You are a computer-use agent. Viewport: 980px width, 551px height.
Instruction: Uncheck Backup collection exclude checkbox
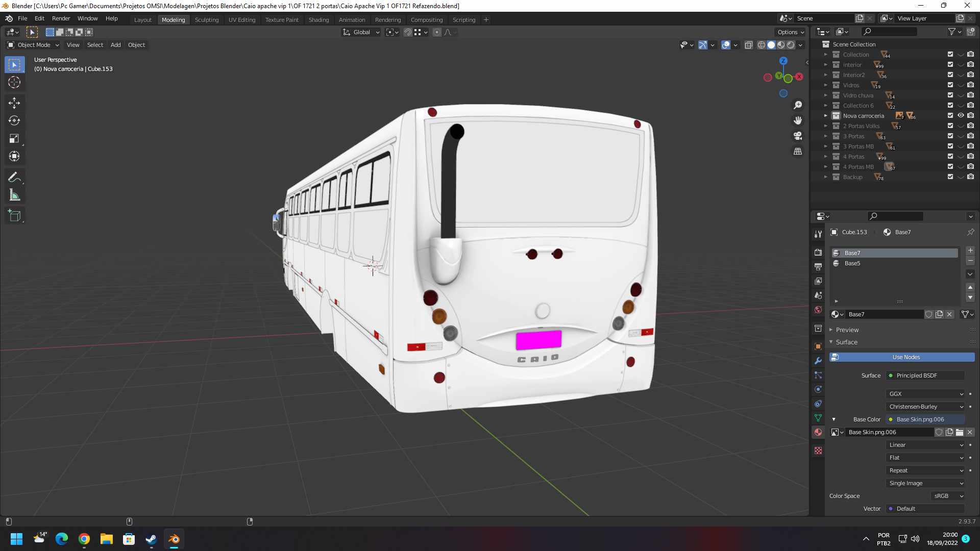coord(950,177)
